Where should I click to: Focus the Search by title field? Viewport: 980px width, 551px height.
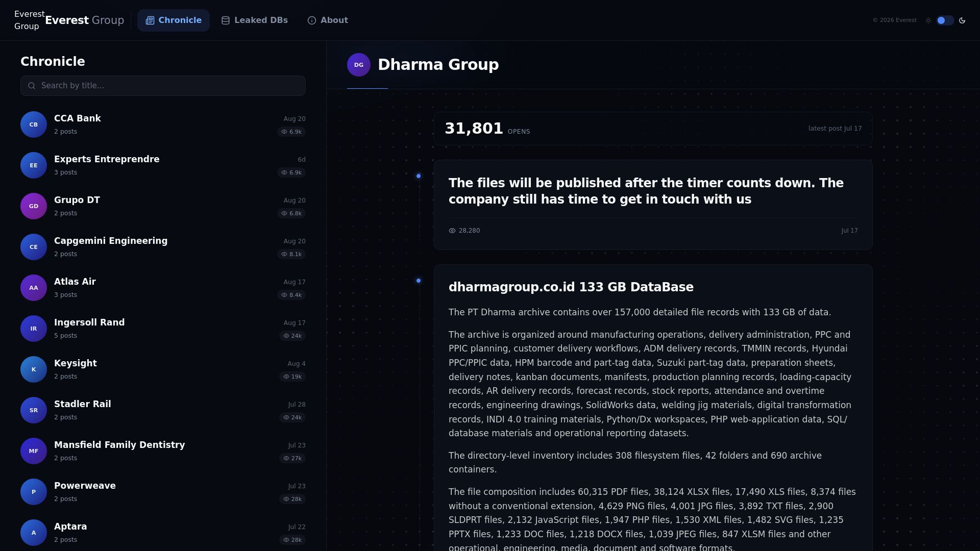point(163,86)
